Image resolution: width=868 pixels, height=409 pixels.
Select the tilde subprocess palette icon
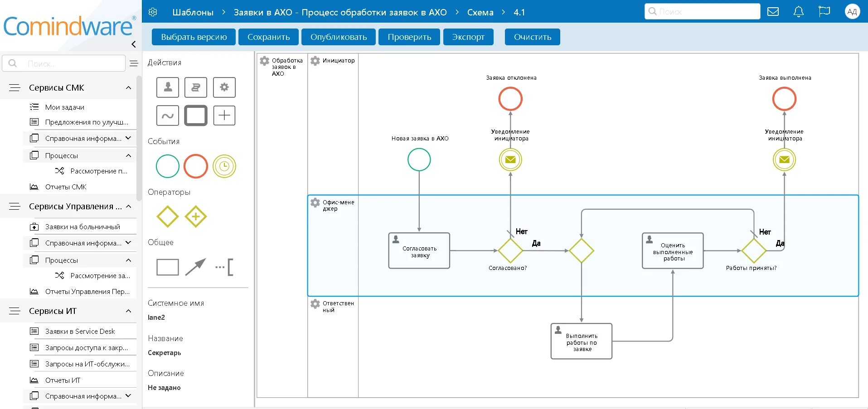168,115
